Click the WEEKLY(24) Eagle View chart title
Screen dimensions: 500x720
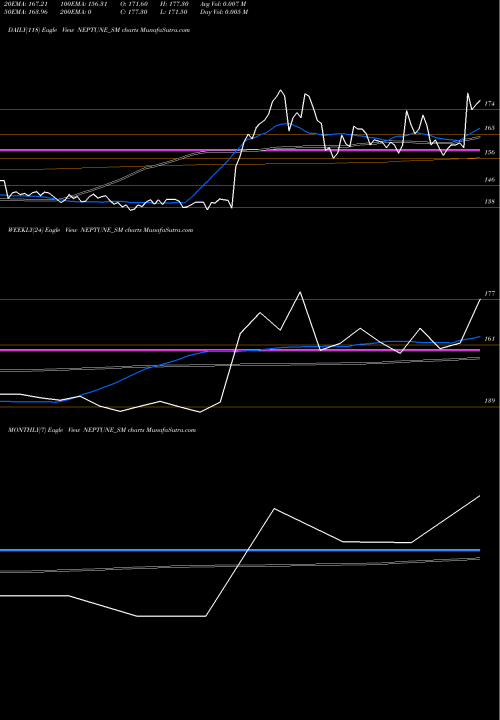point(100,230)
